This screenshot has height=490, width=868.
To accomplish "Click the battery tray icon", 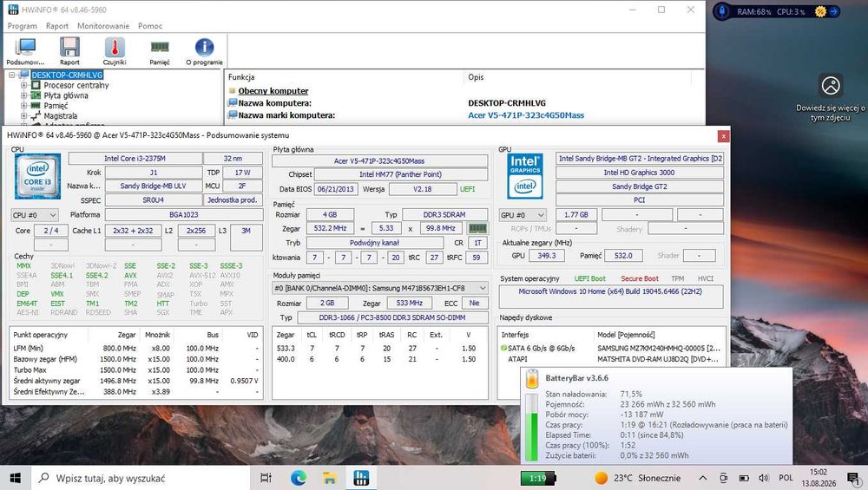I will pyautogui.click(x=744, y=478).
